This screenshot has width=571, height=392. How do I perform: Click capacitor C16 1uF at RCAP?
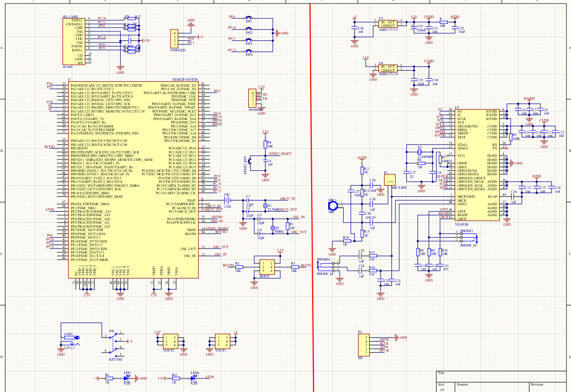tap(514, 196)
